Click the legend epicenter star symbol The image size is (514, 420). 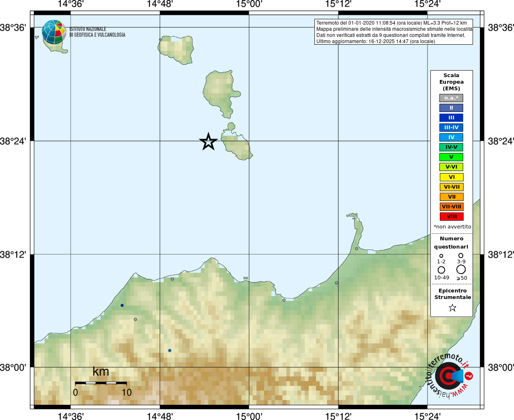coord(452,308)
